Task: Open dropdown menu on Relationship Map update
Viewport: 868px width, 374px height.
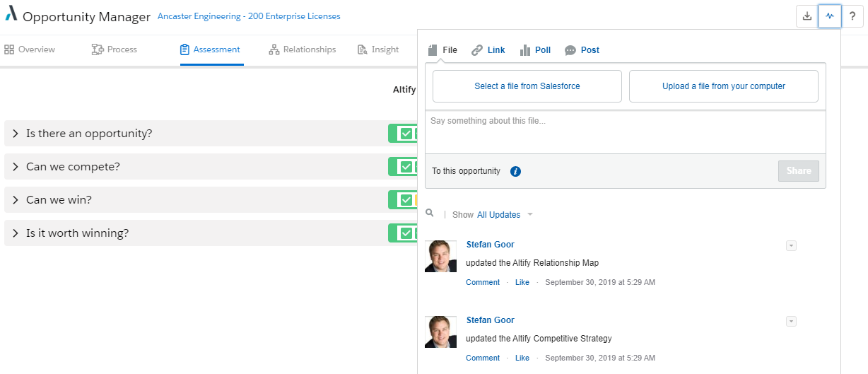Action: [791, 245]
